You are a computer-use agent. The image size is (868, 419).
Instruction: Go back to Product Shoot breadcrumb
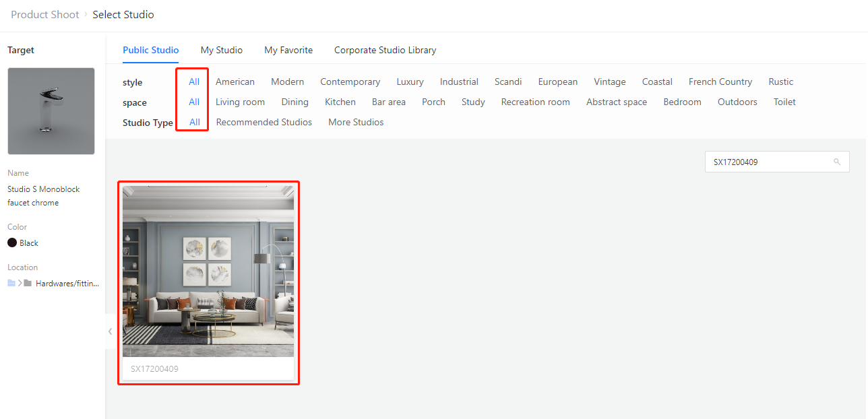(45, 14)
